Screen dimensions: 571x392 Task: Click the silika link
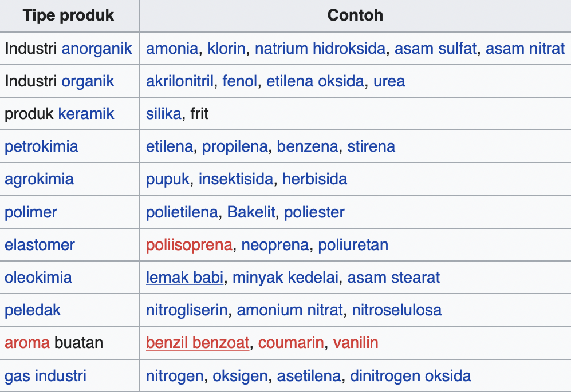164,114
